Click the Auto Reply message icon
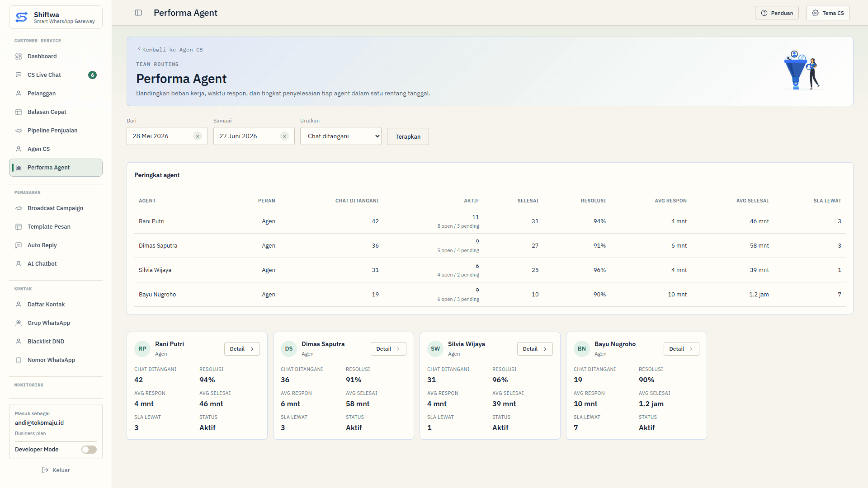 coord(19,245)
